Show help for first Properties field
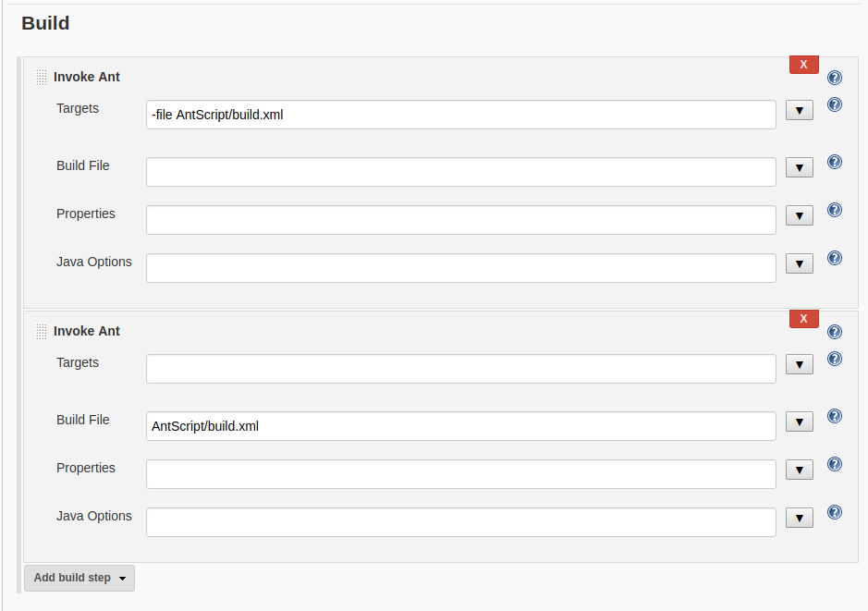868x611 pixels. (834, 210)
